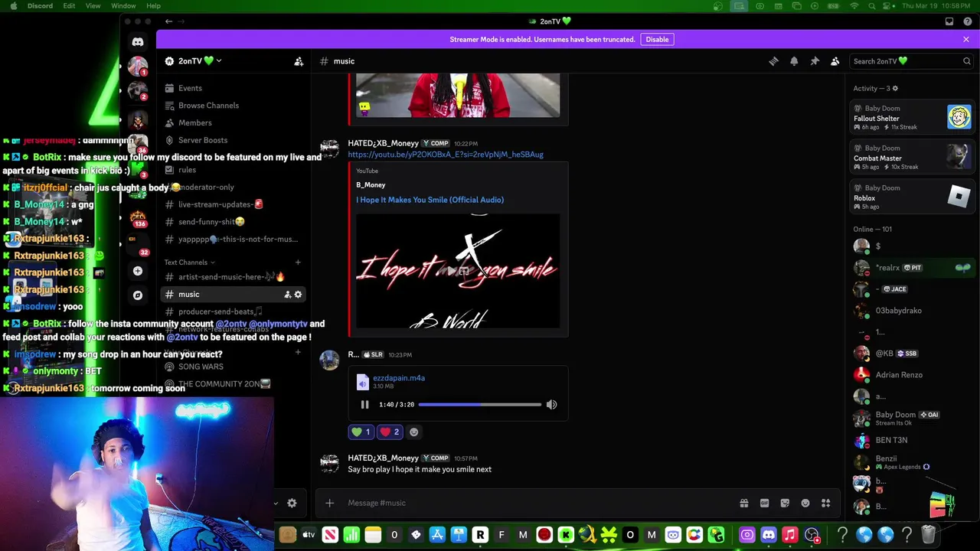This screenshot has width=980, height=551.
Task: Play the I hope it make you smile video
Action: [458, 271]
